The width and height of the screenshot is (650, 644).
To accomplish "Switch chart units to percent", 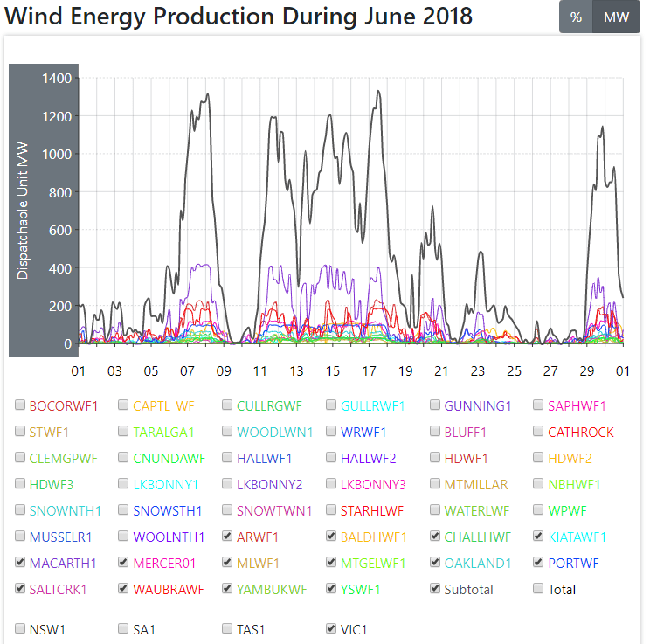I will tap(576, 17).
